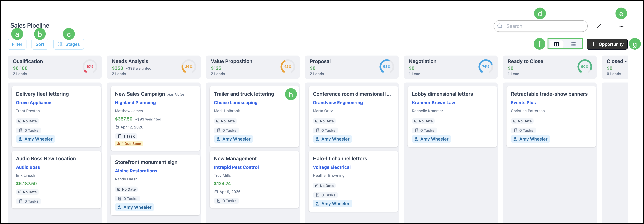Open the Filter options
The height and width of the screenshot is (224, 644).
[x=17, y=44]
